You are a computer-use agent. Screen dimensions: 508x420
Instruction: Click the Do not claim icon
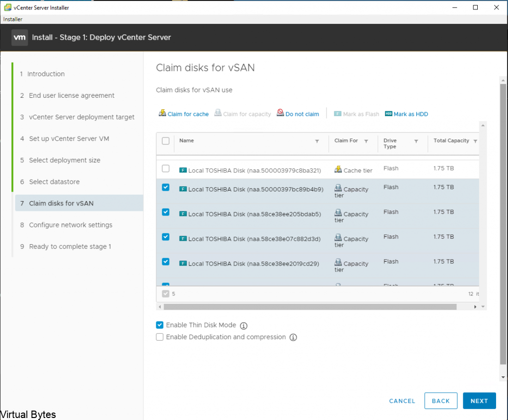280,113
